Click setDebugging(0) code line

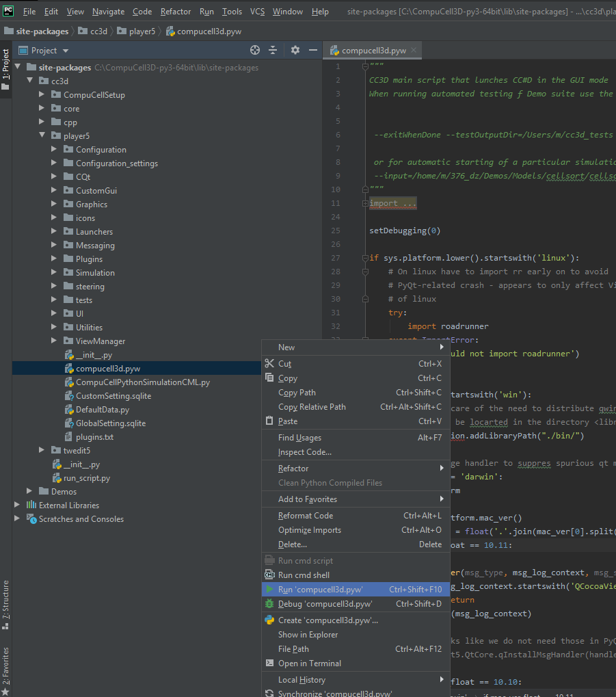pos(405,231)
